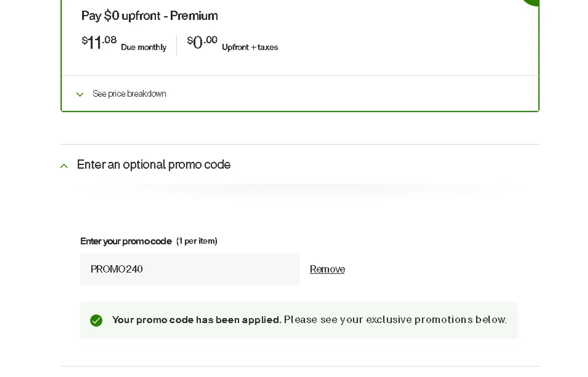Image resolution: width=588 pixels, height=377 pixels.
Task: Click the 'Your promo code has been applied' text
Action: click(196, 320)
